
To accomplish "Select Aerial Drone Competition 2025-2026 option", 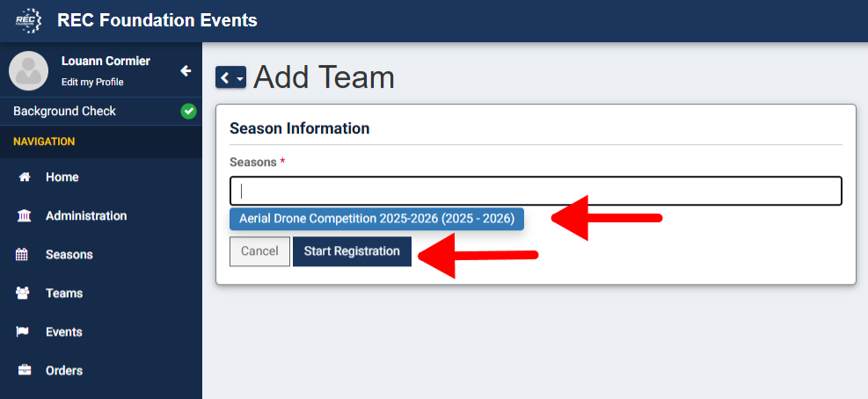I will 376,219.
